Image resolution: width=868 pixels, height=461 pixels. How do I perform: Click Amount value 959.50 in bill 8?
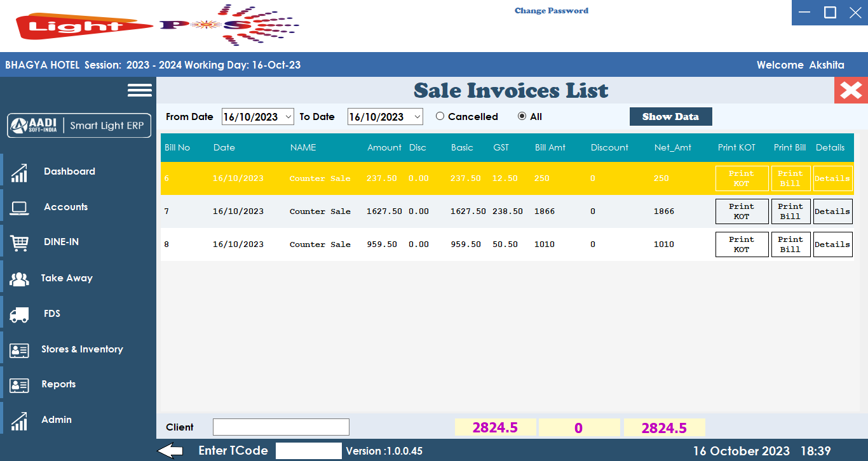382,244
